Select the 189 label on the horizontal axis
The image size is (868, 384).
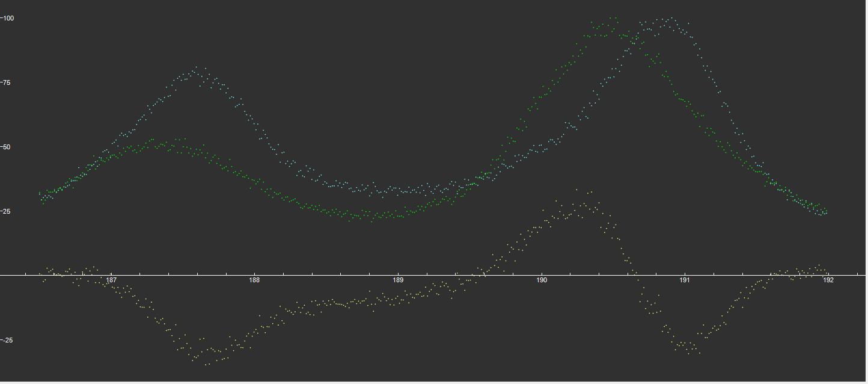pyautogui.click(x=398, y=280)
